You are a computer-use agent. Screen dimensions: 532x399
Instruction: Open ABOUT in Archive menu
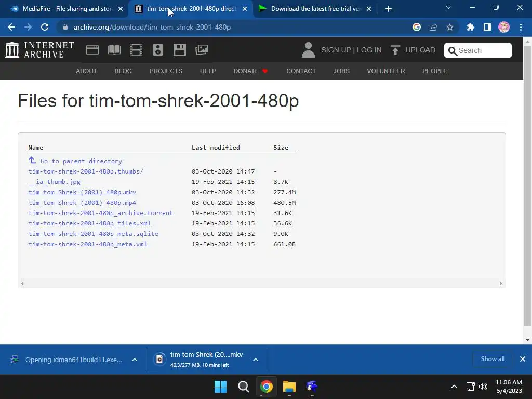[x=87, y=71]
